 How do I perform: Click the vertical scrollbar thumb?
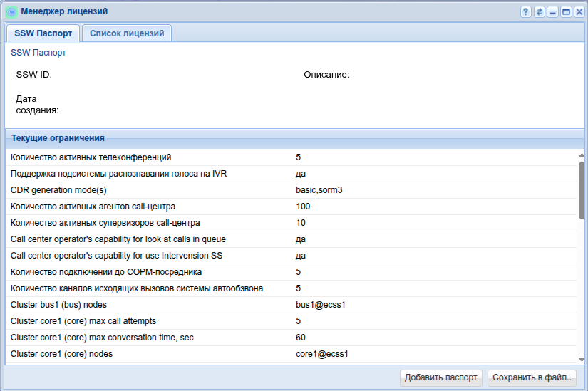click(x=582, y=189)
